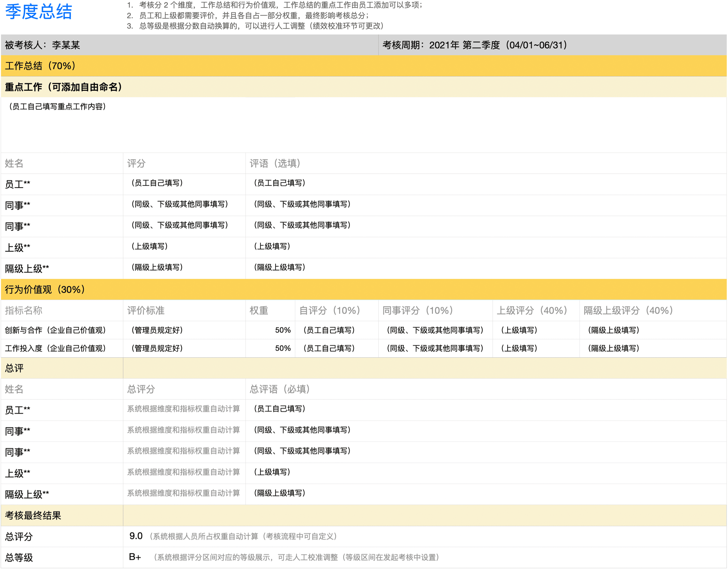Click 隔级上级** 总评语 cell in 总评 table
Image resolution: width=728 pixels, height=570 pixels.
pos(486,494)
